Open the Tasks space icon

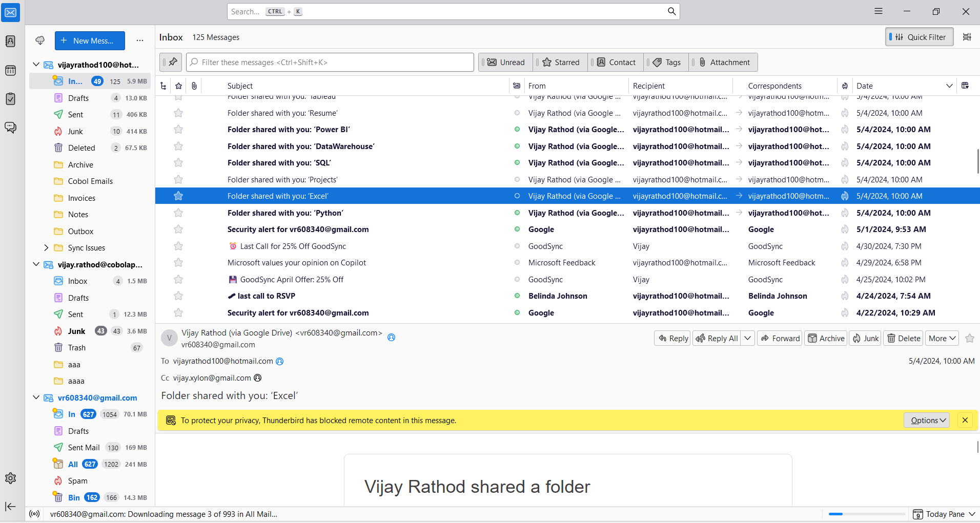tap(10, 99)
